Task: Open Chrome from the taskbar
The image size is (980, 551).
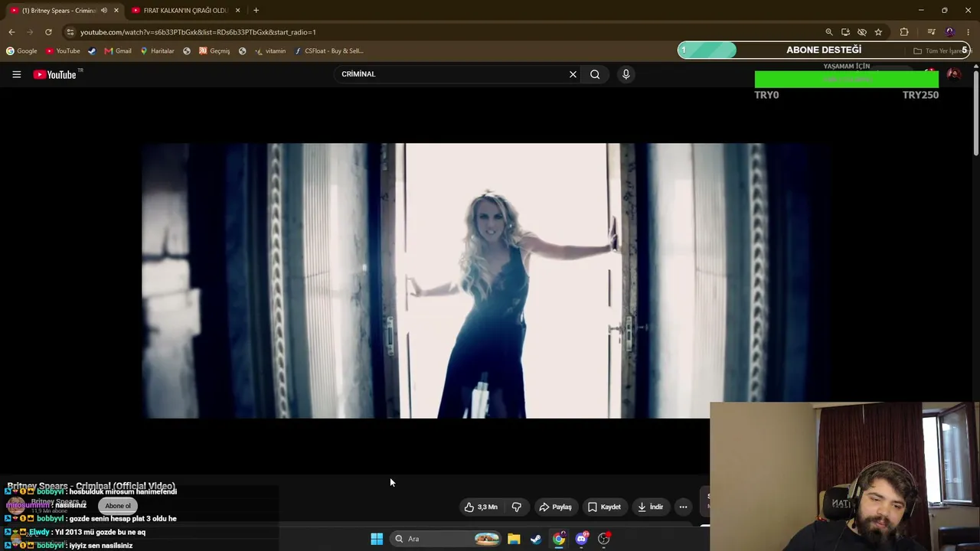Action: [x=559, y=539]
